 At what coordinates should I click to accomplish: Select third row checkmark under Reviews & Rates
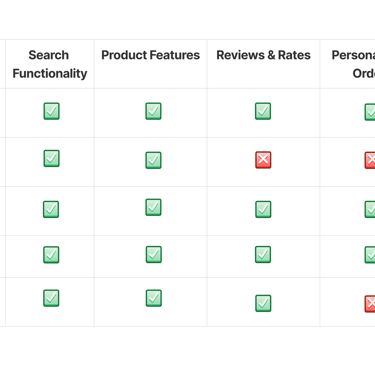click(x=263, y=209)
